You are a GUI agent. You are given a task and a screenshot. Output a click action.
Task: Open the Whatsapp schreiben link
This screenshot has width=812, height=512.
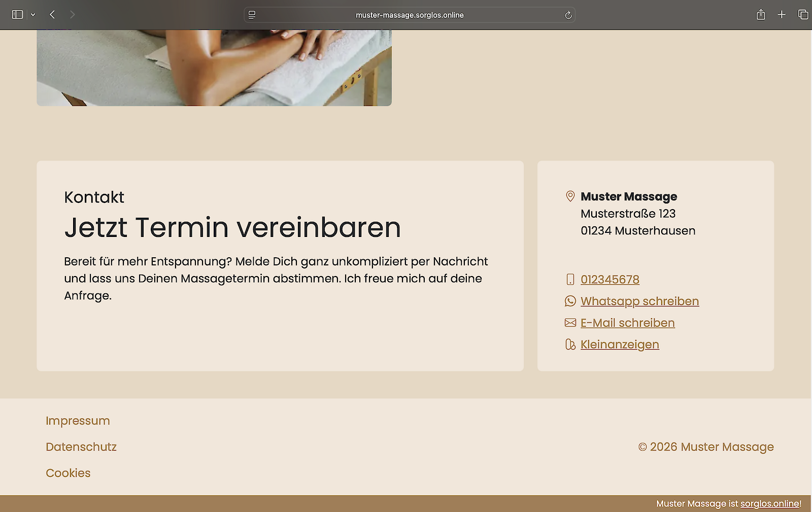[639, 301]
